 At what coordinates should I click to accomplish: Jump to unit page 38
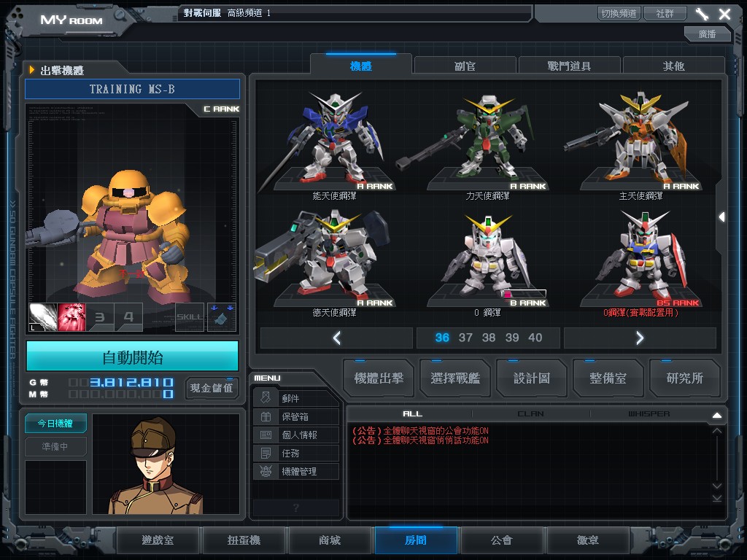489,338
